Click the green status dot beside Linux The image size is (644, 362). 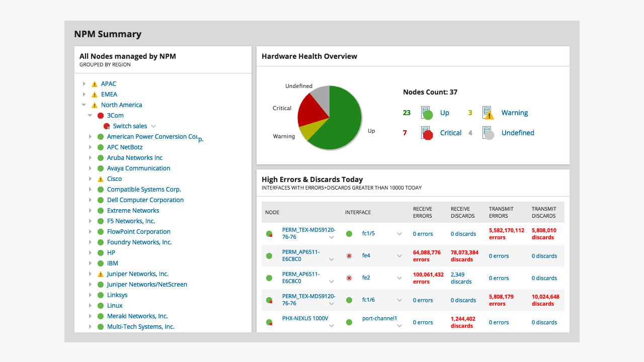(x=100, y=305)
